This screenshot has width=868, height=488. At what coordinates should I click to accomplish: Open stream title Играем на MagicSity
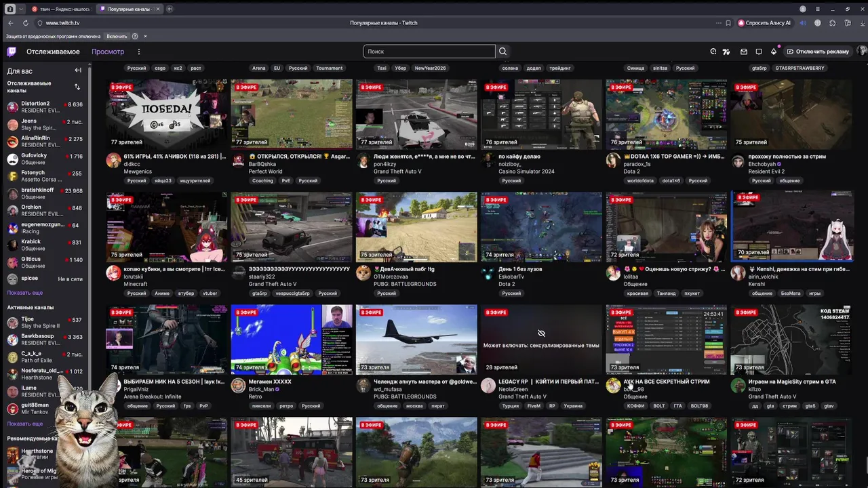point(791,382)
